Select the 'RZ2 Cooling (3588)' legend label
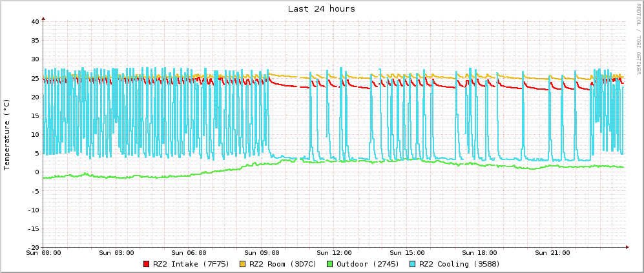The height and width of the screenshot is (273, 644). pos(461,264)
